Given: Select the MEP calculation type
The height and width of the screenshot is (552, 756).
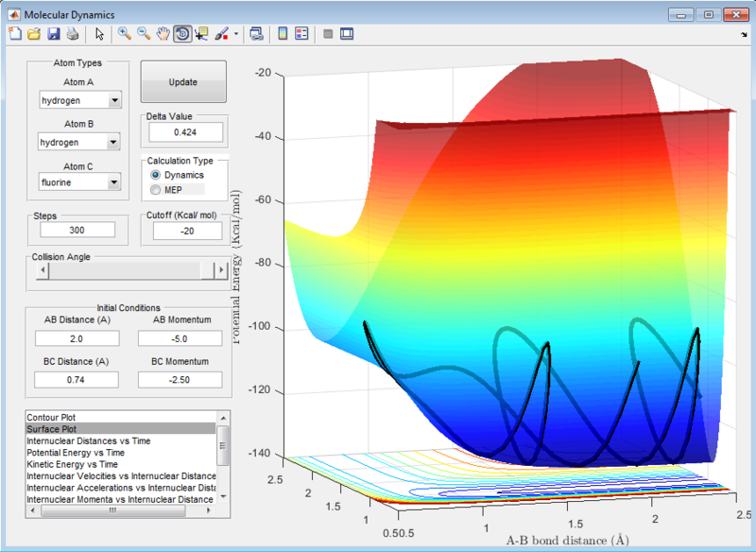Looking at the screenshot, I should (157, 190).
